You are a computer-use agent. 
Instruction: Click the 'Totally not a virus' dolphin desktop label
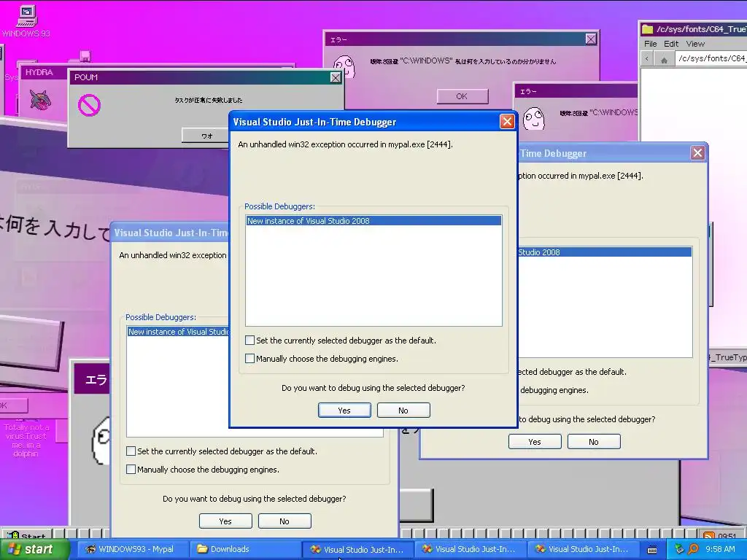click(x=26, y=440)
